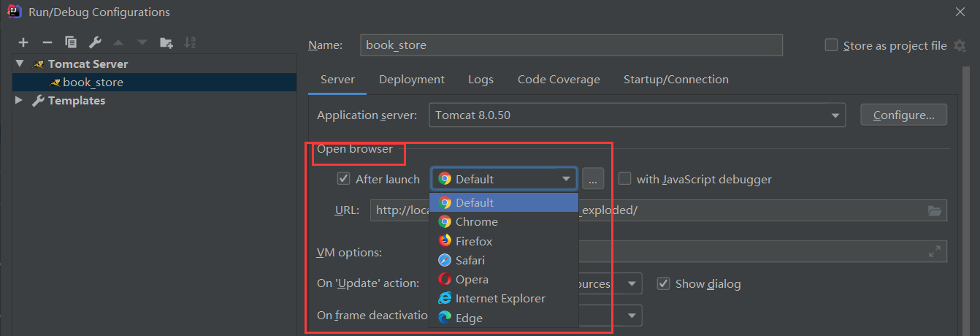Choose Edge from the browser list
The height and width of the screenshot is (336, 980).
pyautogui.click(x=505, y=318)
